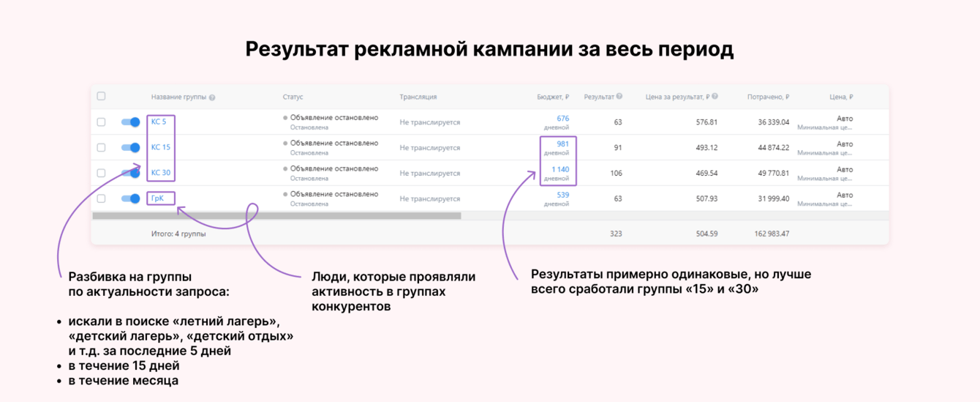The image size is (980, 402).
Task: Open the КС 30 group link
Action: [161, 173]
